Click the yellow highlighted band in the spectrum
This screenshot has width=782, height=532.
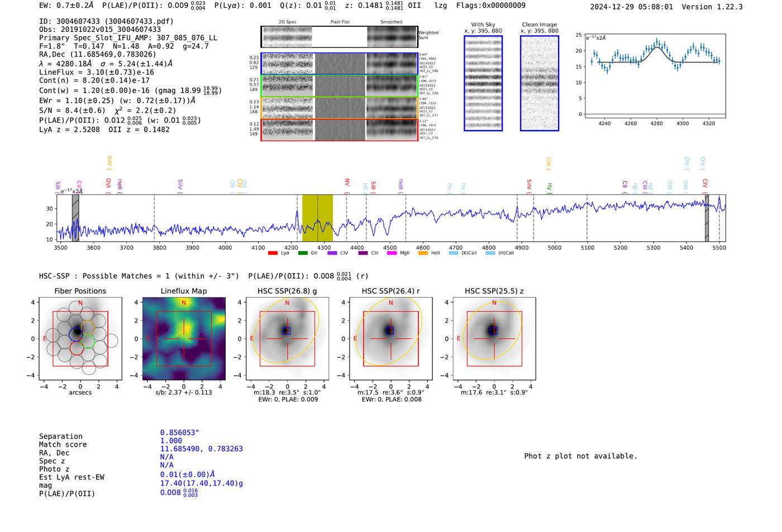pos(317,218)
